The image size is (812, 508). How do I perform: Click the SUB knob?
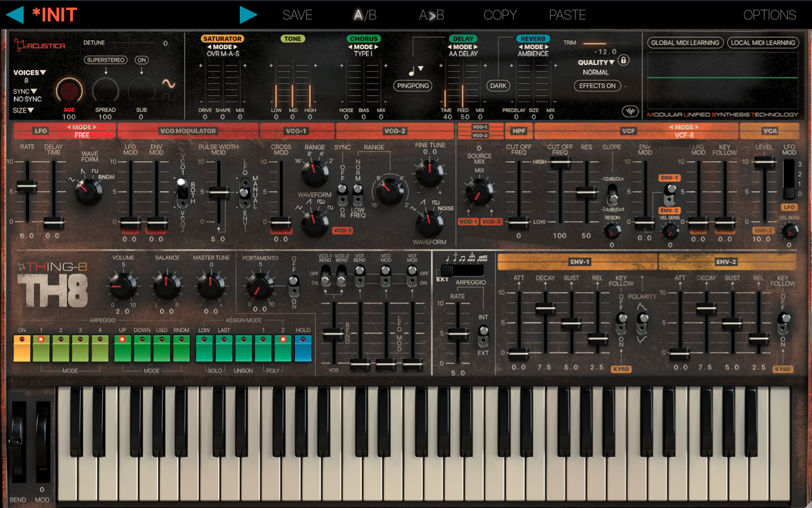141,91
